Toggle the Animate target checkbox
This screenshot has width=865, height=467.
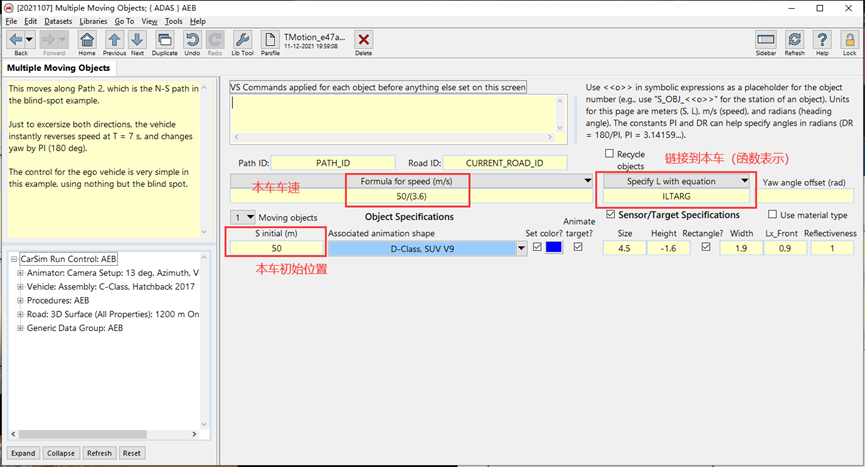(578, 247)
